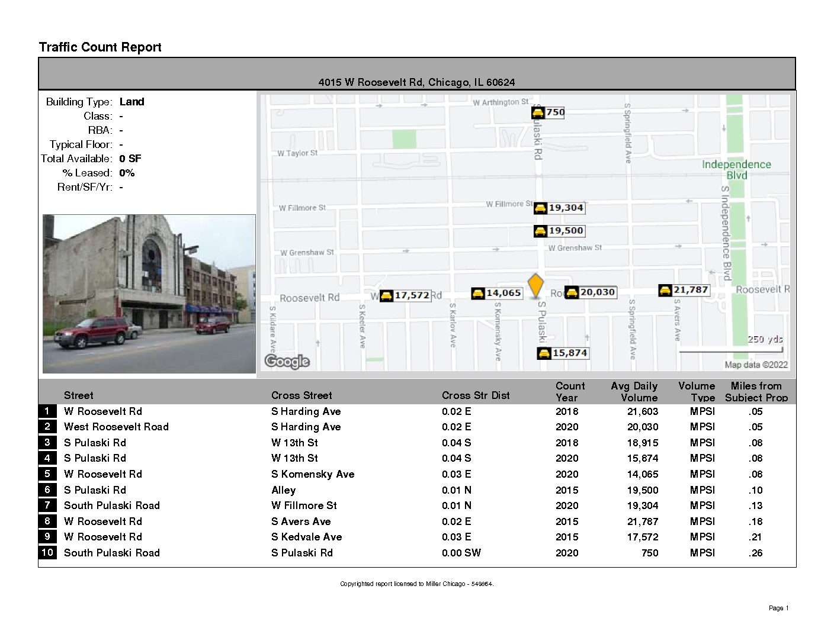The width and height of the screenshot is (834, 644).
Task: Click the % Leased 0% value
Action: pos(127,173)
